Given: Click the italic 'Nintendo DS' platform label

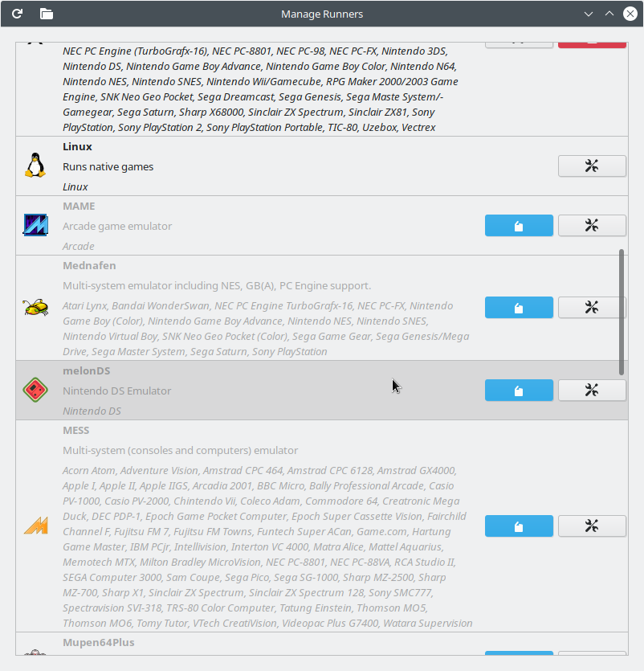Looking at the screenshot, I should point(92,411).
